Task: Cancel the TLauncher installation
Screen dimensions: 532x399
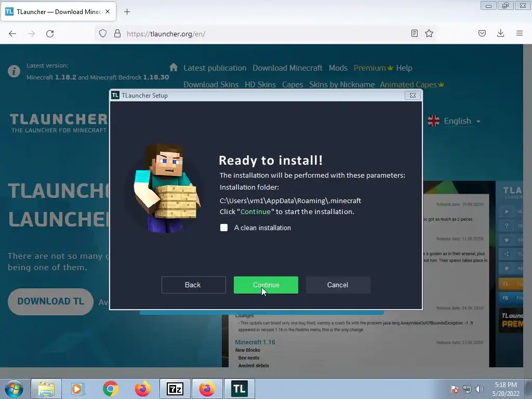Action: [338, 285]
